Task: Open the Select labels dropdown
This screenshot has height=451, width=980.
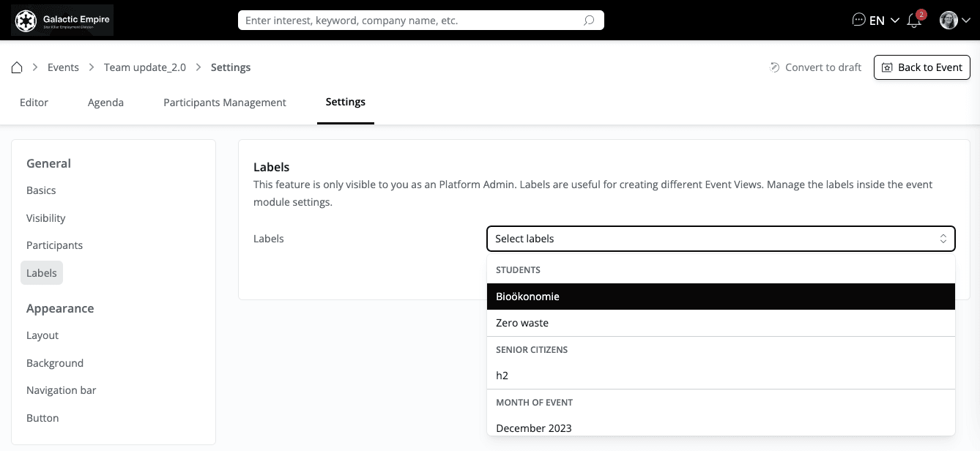Action: 721,239
